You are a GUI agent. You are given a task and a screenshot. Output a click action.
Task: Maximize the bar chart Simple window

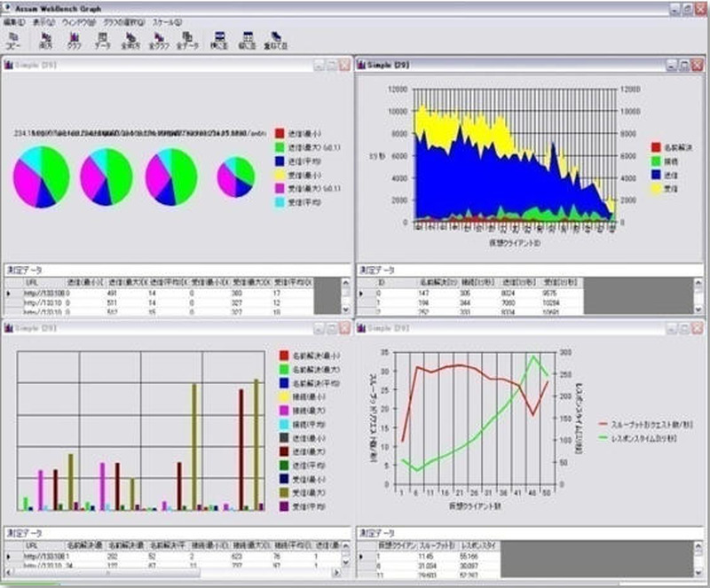(330, 329)
